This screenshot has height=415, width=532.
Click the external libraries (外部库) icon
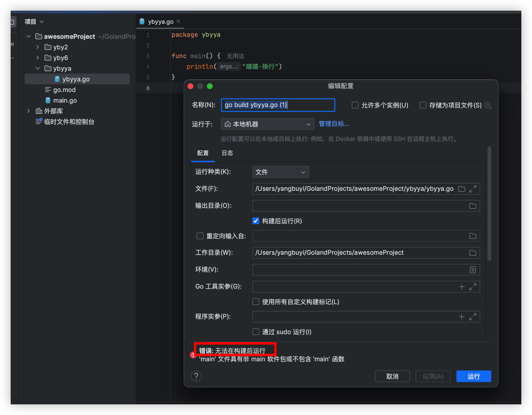[39, 111]
